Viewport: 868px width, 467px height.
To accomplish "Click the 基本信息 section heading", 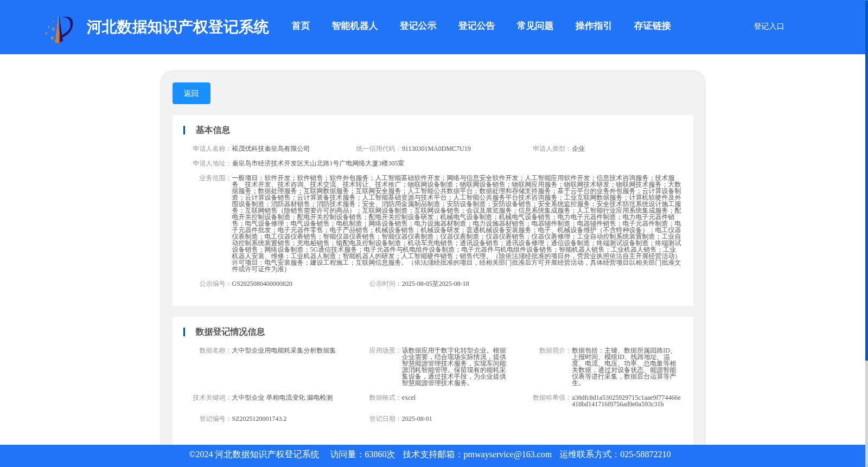I will tap(213, 130).
